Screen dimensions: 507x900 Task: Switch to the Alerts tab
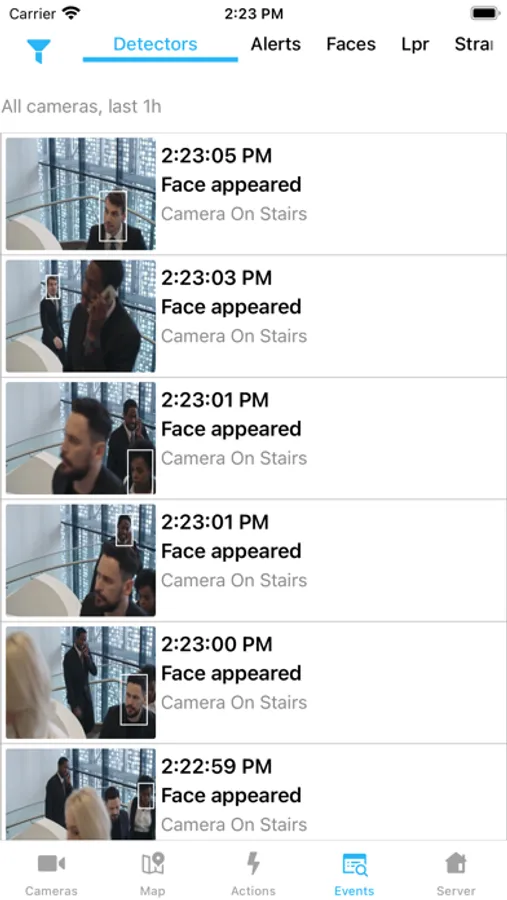[x=276, y=44]
